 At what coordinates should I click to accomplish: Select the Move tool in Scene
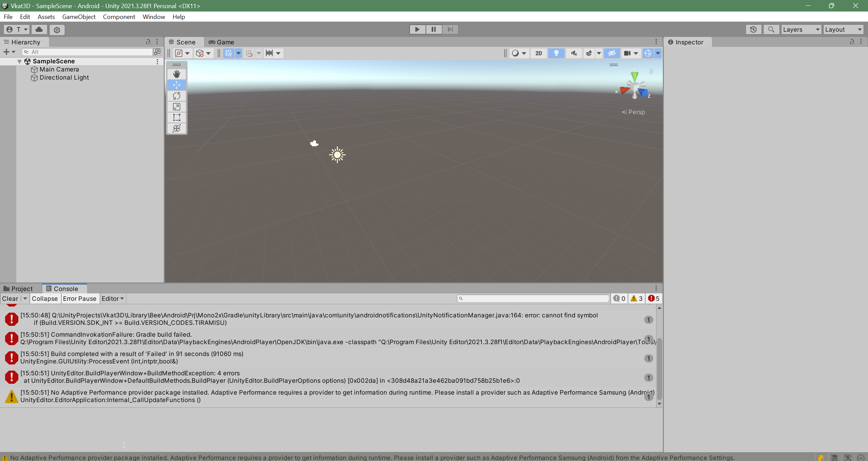click(x=176, y=85)
